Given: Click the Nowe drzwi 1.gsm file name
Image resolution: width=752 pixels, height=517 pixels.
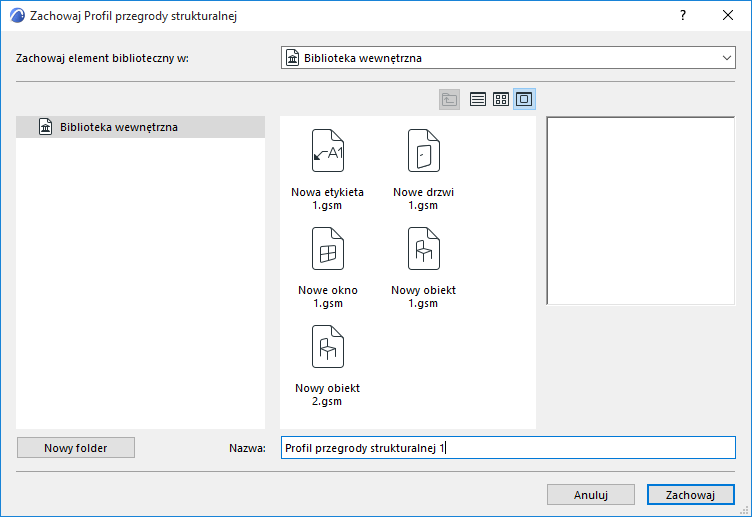Looking at the screenshot, I should coord(423,199).
